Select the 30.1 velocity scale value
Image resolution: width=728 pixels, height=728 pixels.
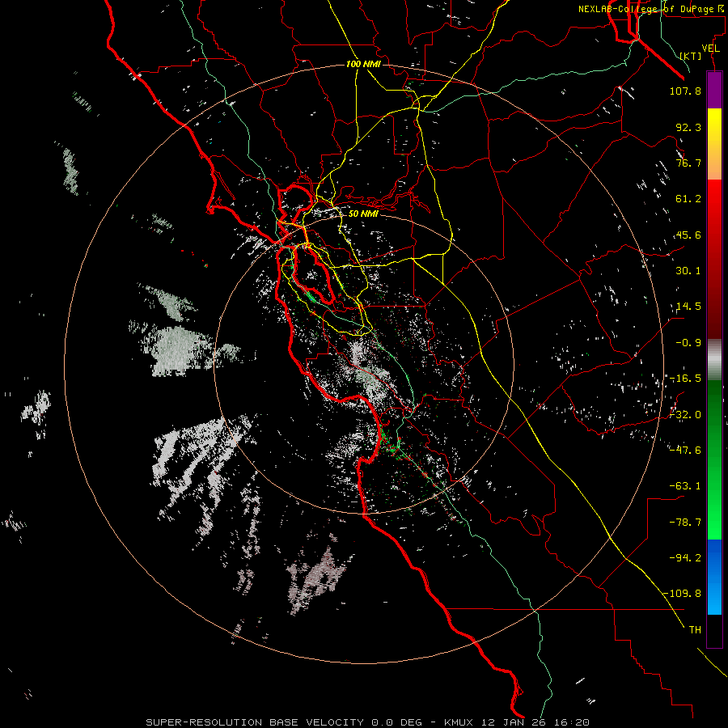[688, 271]
